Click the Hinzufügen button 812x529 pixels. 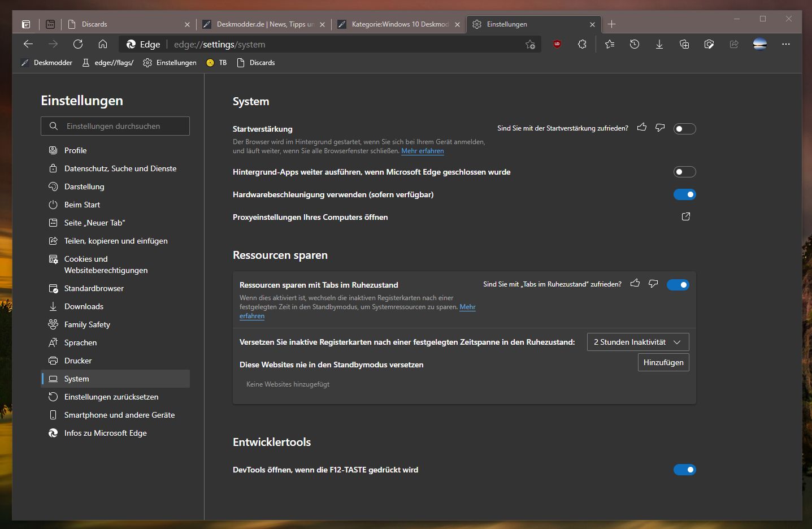[663, 362]
